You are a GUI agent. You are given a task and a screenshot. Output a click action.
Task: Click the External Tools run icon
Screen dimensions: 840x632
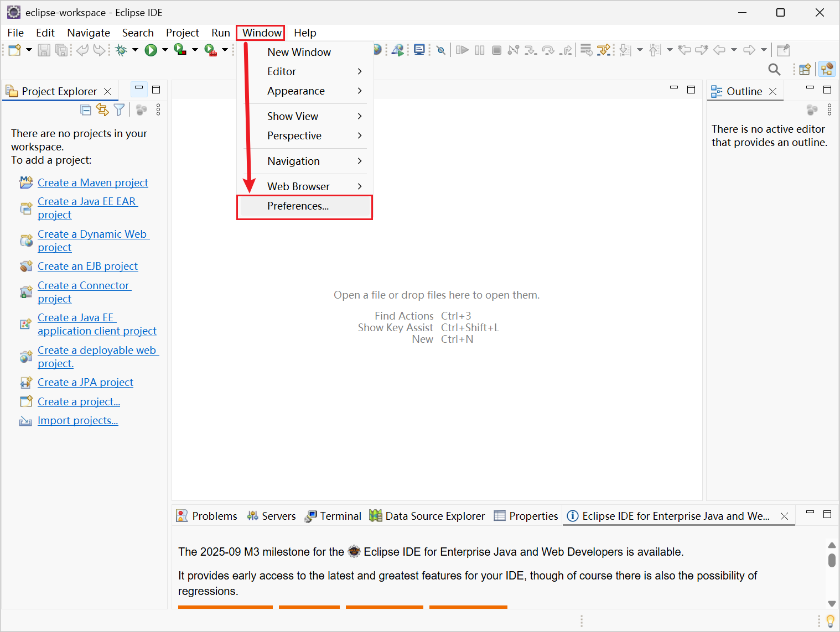(210, 50)
